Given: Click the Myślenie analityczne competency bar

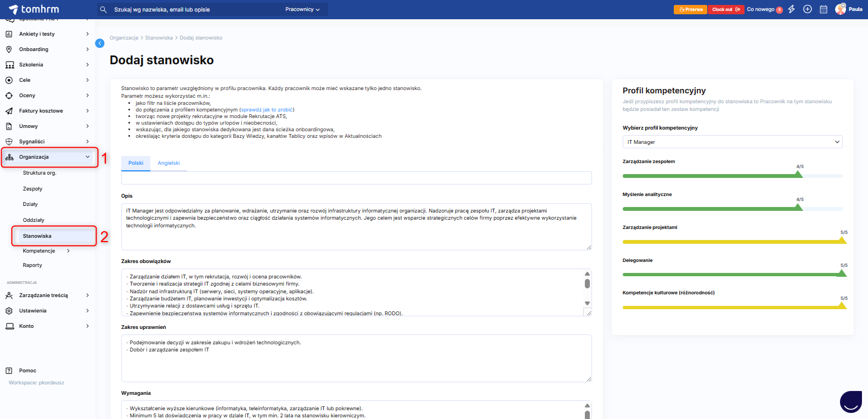Looking at the screenshot, I should pyautogui.click(x=732, y=209).
